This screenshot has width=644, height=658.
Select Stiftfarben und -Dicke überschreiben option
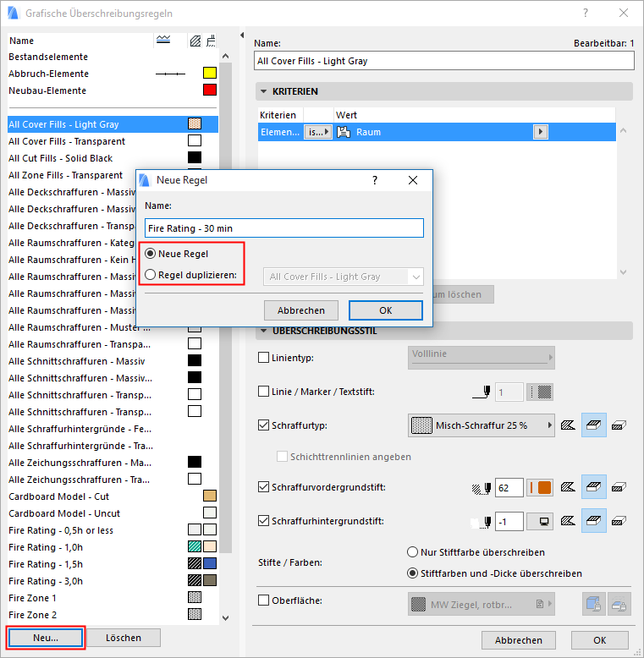point(412,573)
